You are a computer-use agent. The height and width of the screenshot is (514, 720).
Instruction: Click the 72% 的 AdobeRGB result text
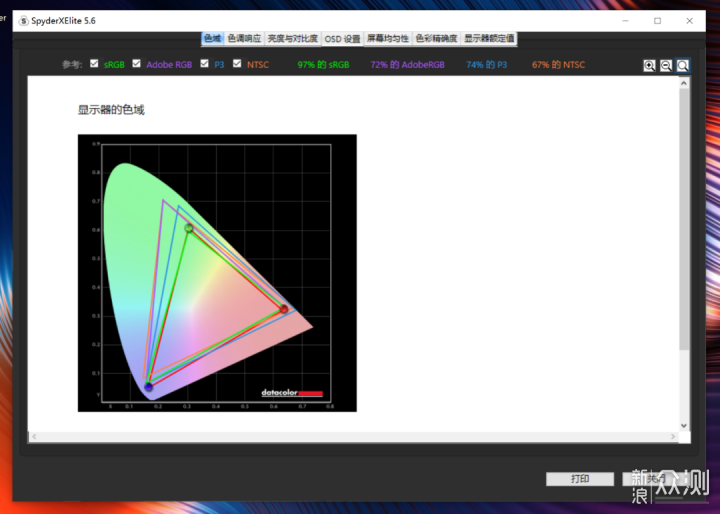click(408, 65)
